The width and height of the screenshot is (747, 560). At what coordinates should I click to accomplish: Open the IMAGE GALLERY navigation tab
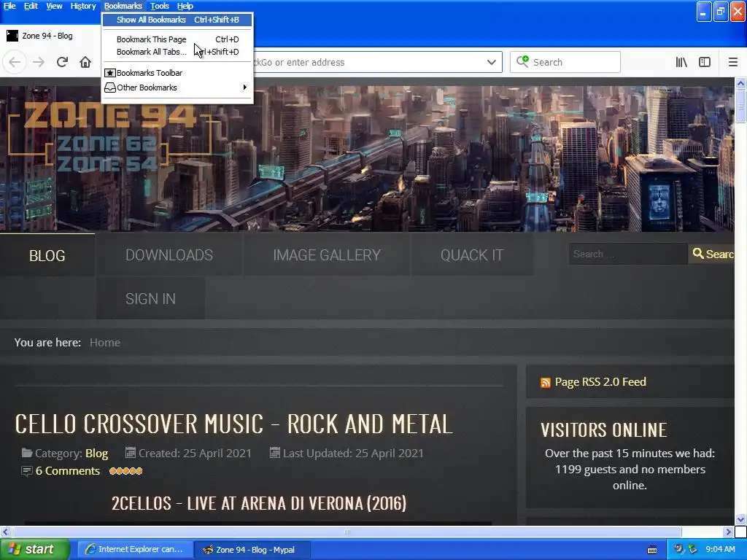[327, 255]
